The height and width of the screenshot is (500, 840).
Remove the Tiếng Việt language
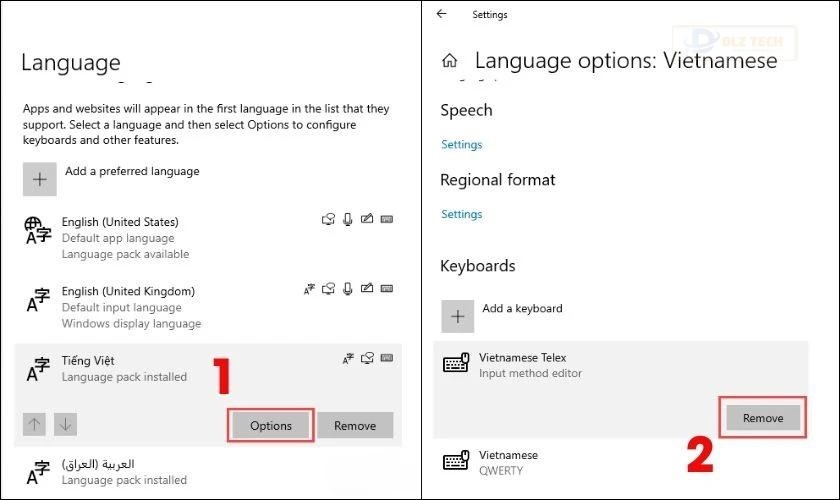pyautogui.click(x=355, y=425)
